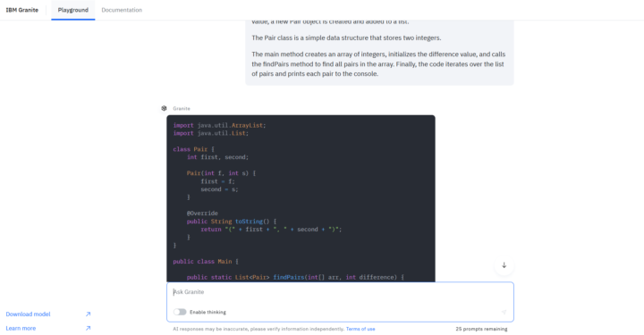This screenshot has height=335, width=644.
Task: Click the Enable thinking label text
Action: [208, 312]
